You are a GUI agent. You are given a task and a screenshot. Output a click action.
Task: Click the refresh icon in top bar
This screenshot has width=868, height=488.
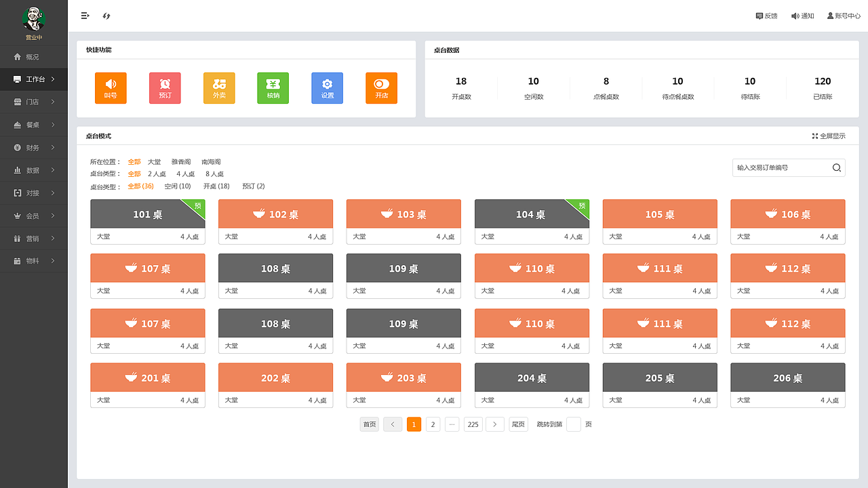(x=106, y=16)
